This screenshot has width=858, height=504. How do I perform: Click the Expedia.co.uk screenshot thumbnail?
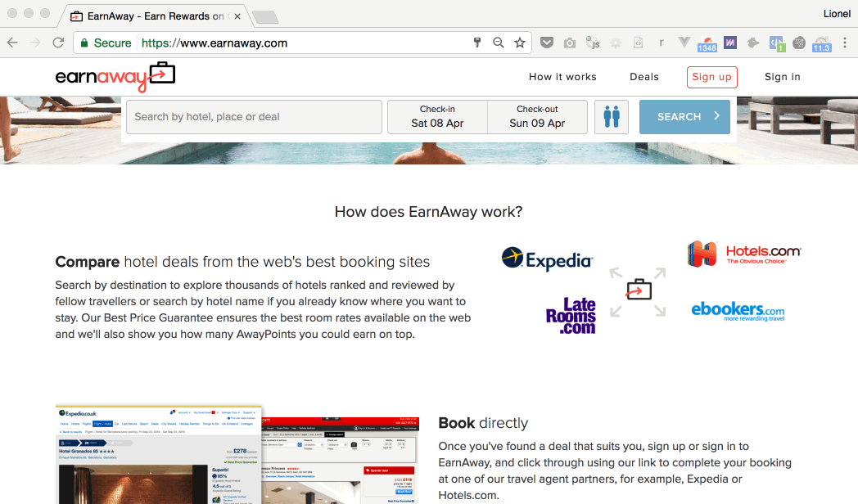[159, 454]
